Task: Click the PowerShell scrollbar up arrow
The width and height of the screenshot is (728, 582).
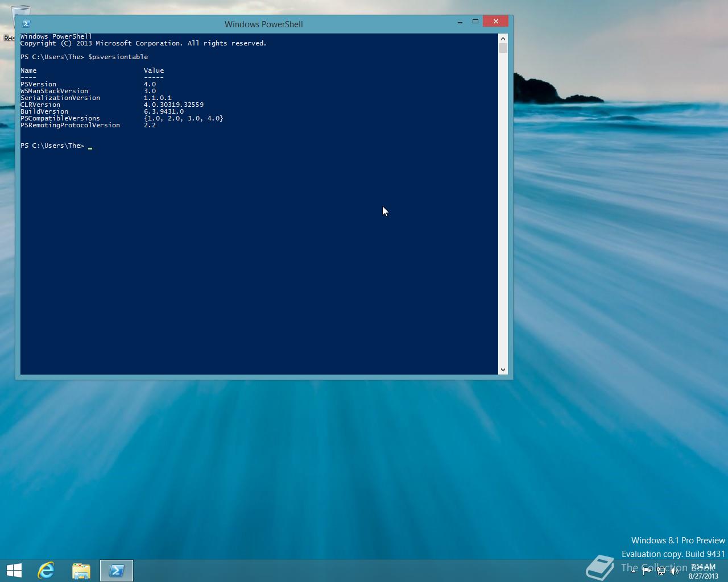Action: pyautogui.click(x=503, y=38)
